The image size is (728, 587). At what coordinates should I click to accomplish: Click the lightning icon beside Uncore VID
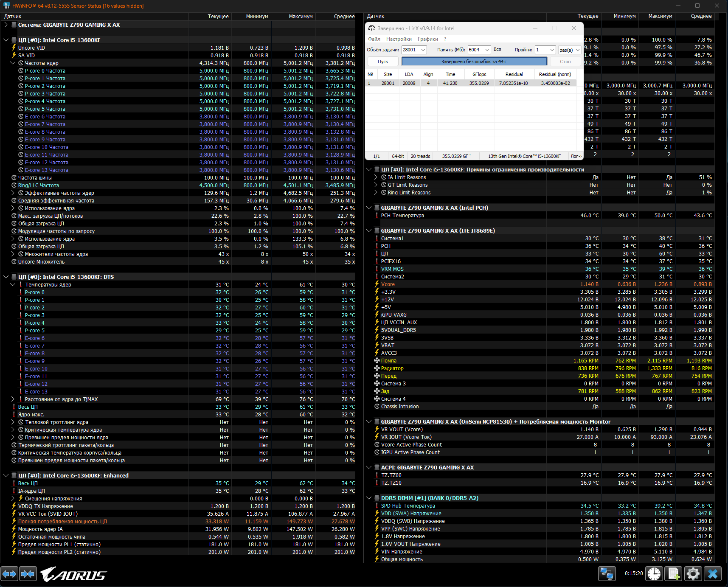pyautogui.click(x=14, y=48)
